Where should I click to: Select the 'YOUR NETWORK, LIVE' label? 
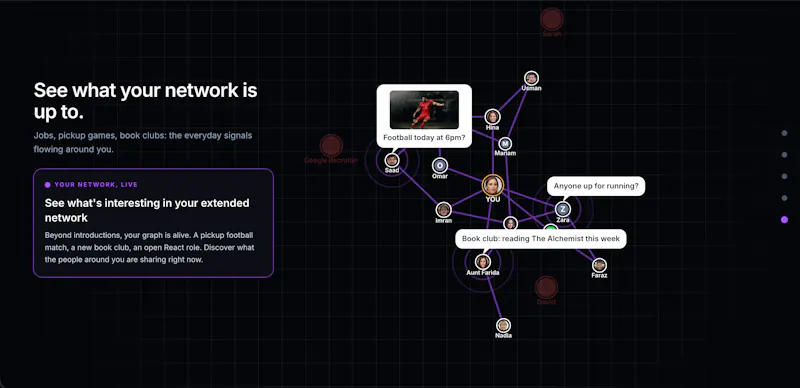coord(96,185)
